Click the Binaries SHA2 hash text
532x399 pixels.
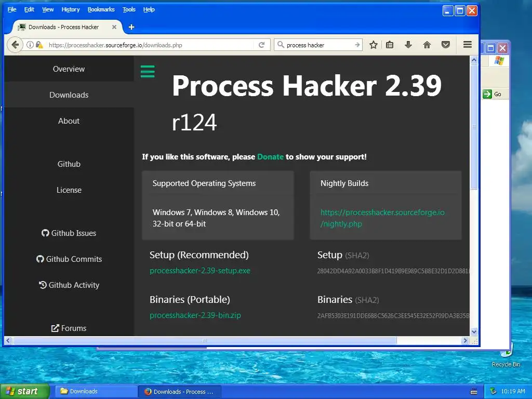coord(393,315)
